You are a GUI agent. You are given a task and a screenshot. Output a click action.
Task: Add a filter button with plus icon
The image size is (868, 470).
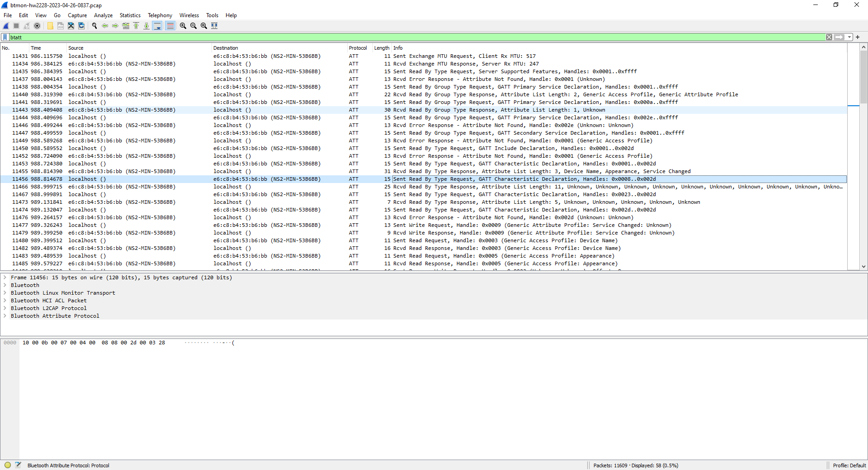pyautogui.click(x=858, y=37)
